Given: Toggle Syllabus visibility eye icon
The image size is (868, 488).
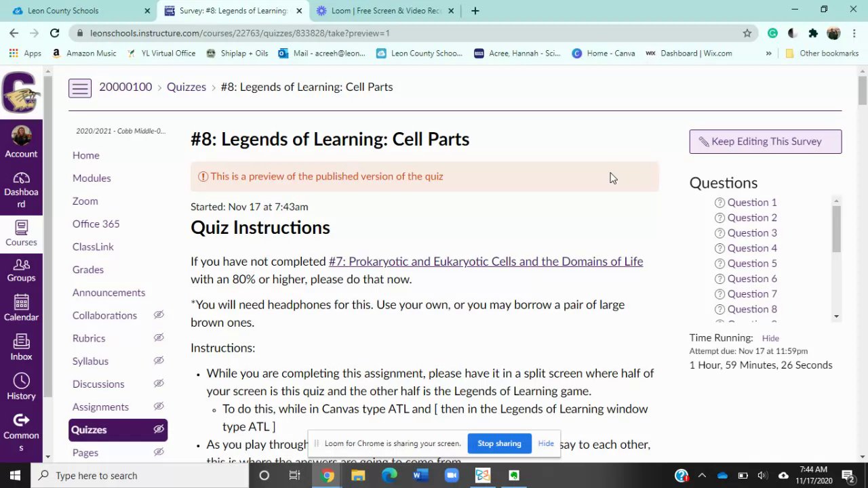Looking at the screenshot, I should tap(159, 361).
